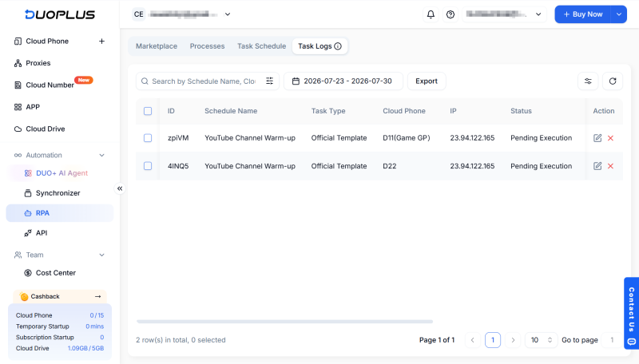639x364 pixels.
Task: Open the Marketplace tab
Action: tap(157, 46)
